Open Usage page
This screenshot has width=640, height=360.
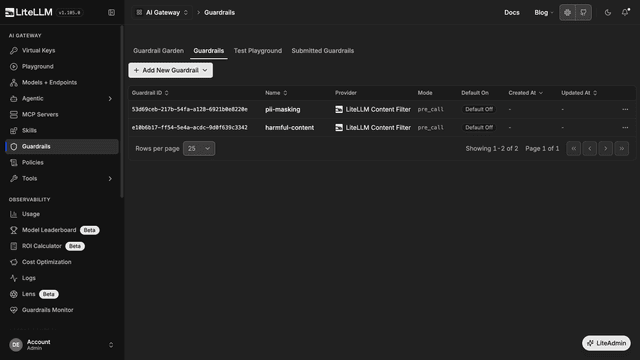62,214
